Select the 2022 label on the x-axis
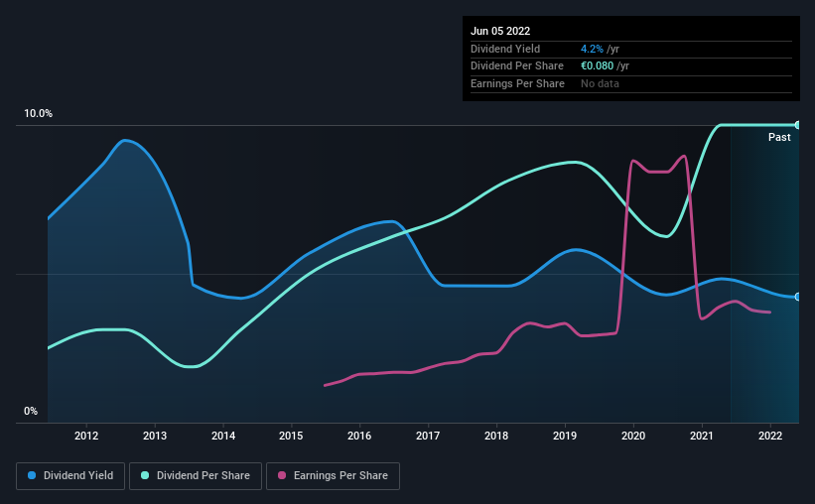 coord(770,436)
